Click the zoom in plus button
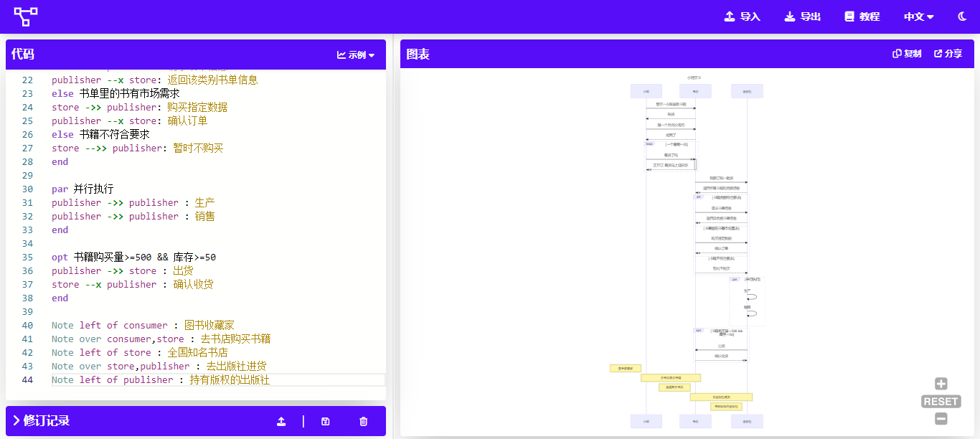Viewport: 980px width, 439px height. (x=941, y=384)
